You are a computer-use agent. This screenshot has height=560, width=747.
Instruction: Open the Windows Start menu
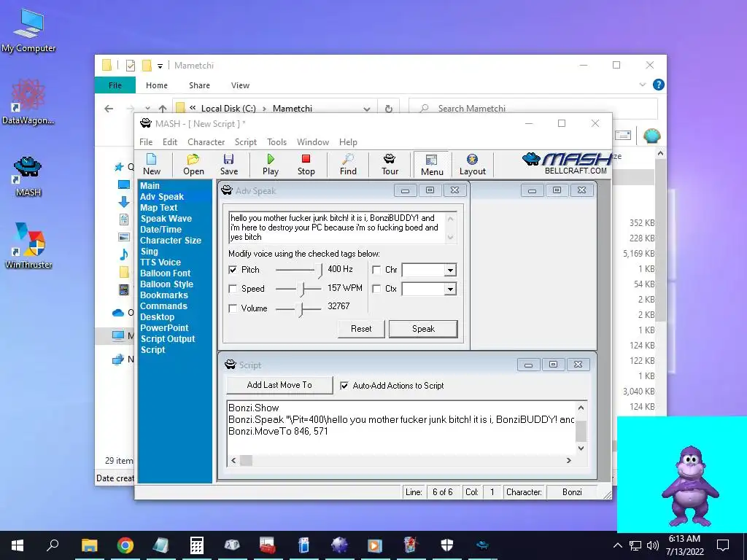pos(18,545)
